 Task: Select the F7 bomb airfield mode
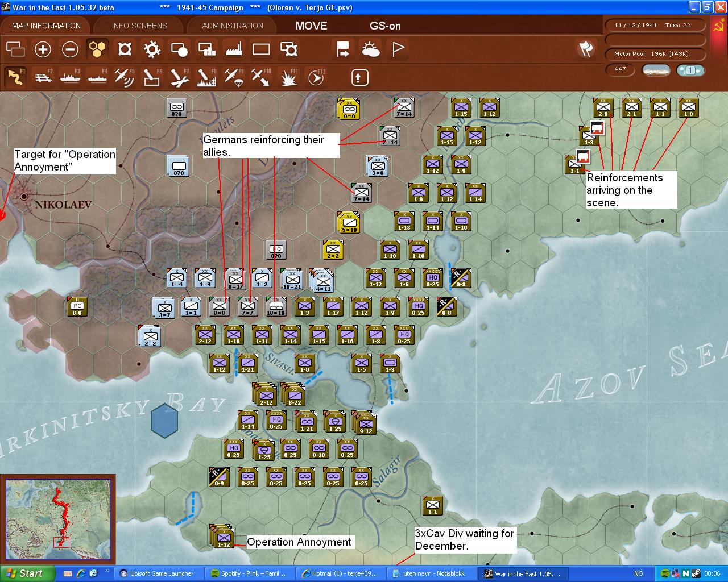coord(179,77)
